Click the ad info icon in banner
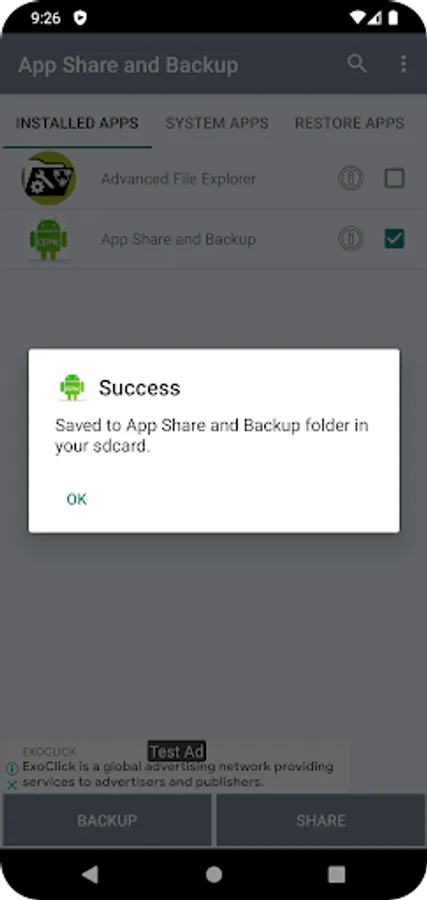The image size is (427, 900). click(x=11, y=768)
